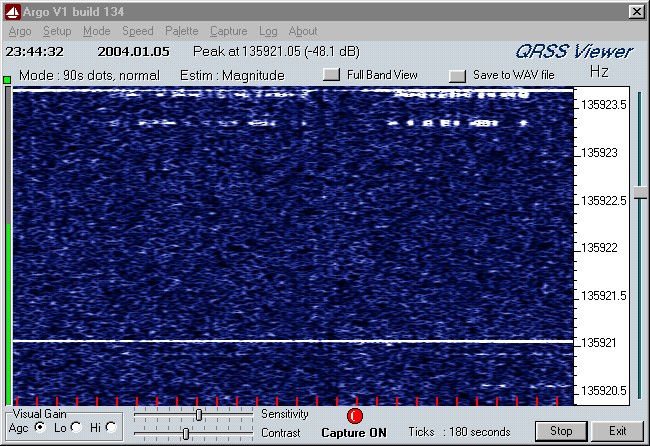
Task: Open the Mode menu
Action: pyautogui.click(x=97, y=31)
